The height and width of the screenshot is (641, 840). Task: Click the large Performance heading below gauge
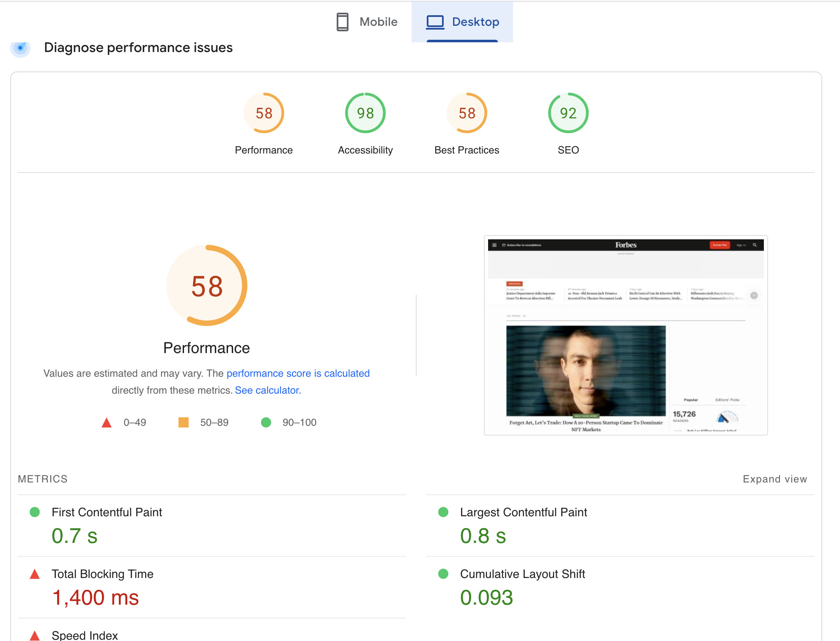[x=207, y=348]
